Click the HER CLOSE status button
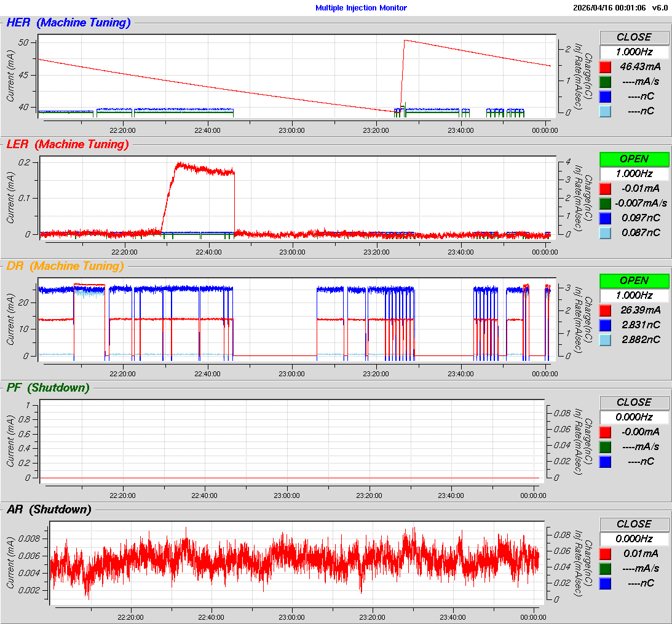This screenshot has width=672, height=624. pyautogui.click(x=634, y=37)
